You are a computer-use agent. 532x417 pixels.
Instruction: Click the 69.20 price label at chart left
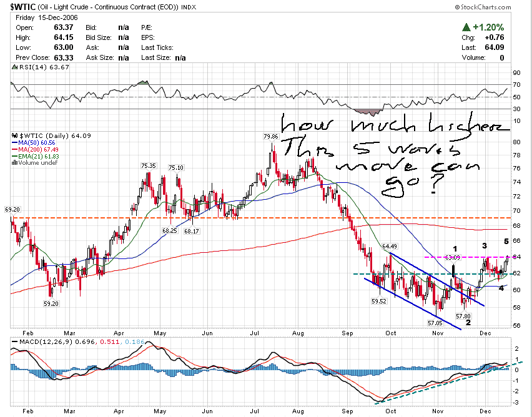pyautogui.click(x=12, y=210)
